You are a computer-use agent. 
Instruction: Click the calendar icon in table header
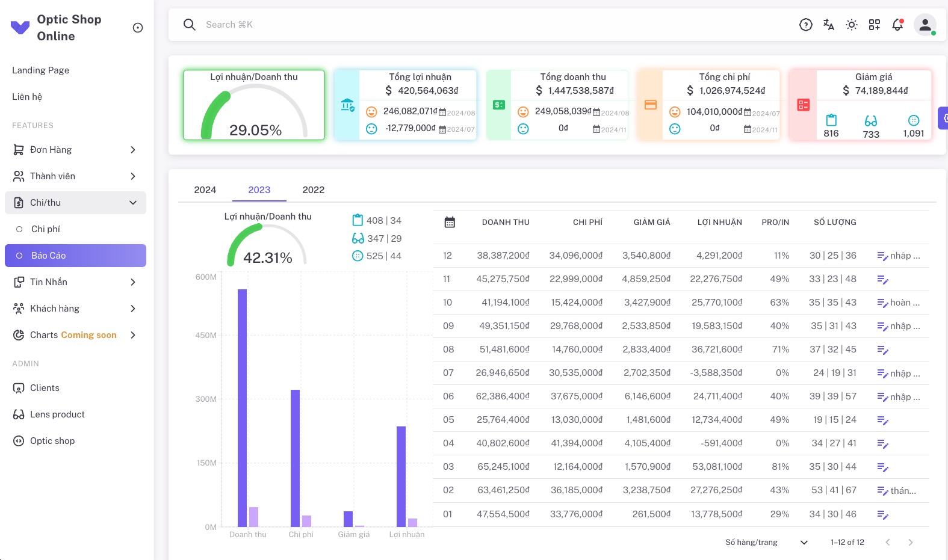(x=450, y=223)
